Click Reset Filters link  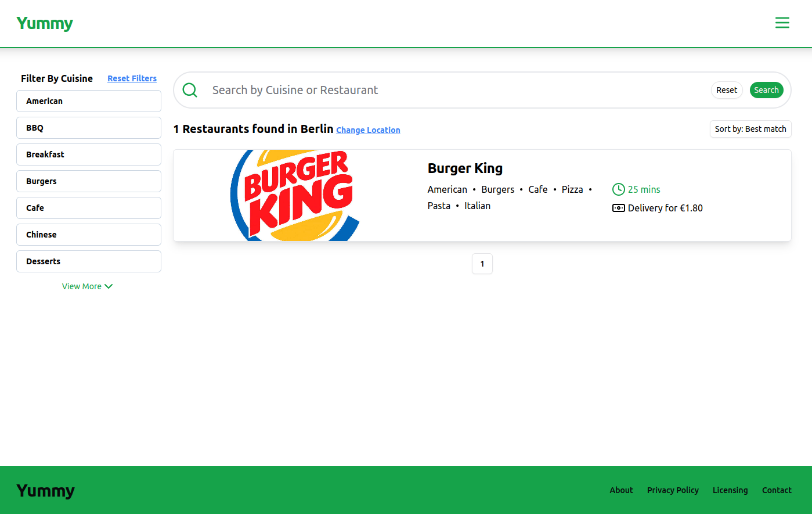pos(132,78)
